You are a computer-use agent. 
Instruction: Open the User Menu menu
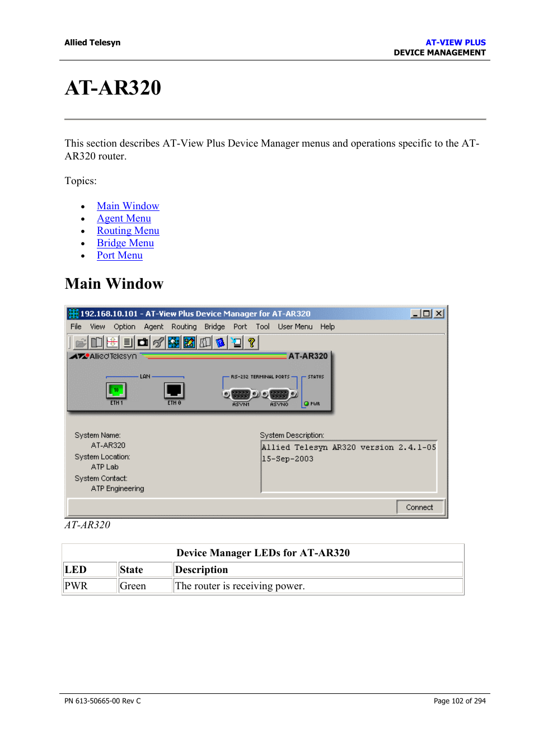click(x=295, y=327)
